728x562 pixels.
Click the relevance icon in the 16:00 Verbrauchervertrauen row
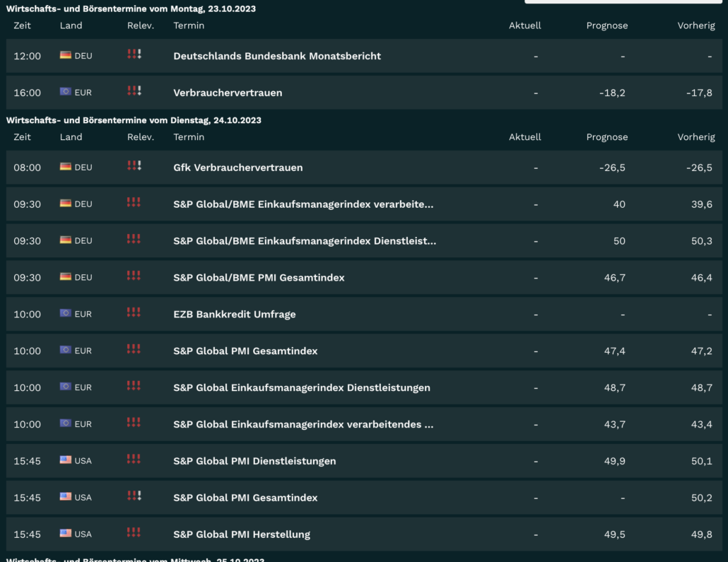[134, 90]
